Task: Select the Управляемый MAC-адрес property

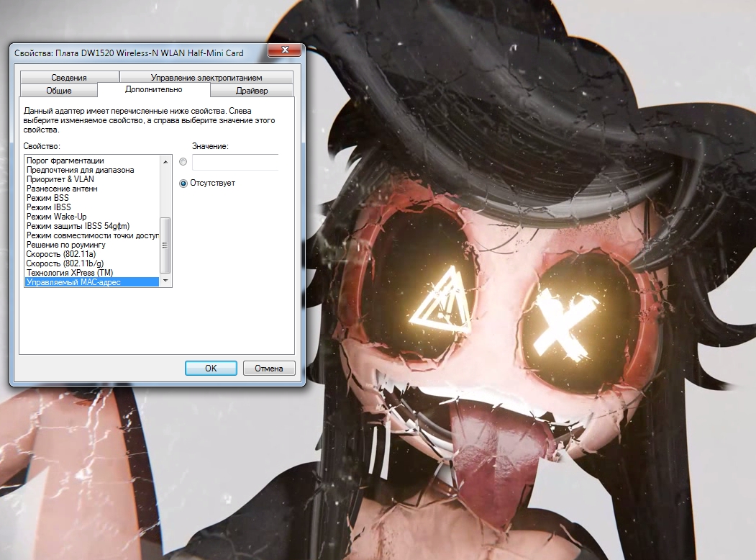Action: pos(73,282)
